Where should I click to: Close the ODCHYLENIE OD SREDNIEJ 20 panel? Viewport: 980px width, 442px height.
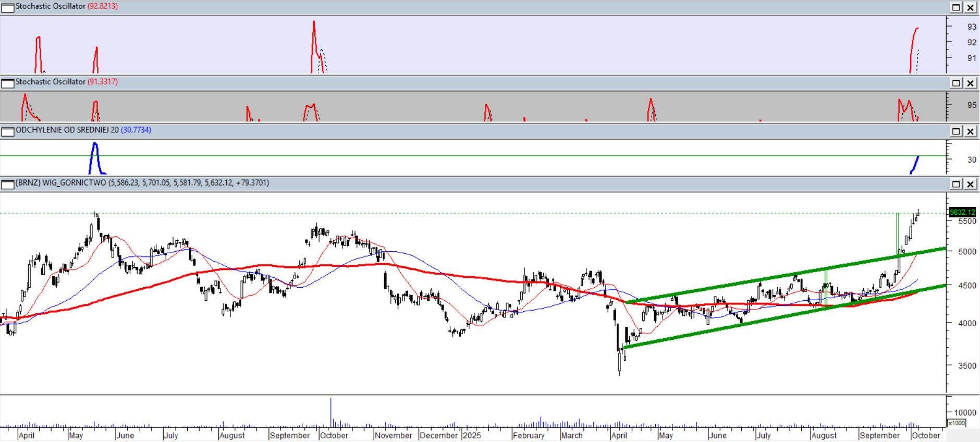970,131
